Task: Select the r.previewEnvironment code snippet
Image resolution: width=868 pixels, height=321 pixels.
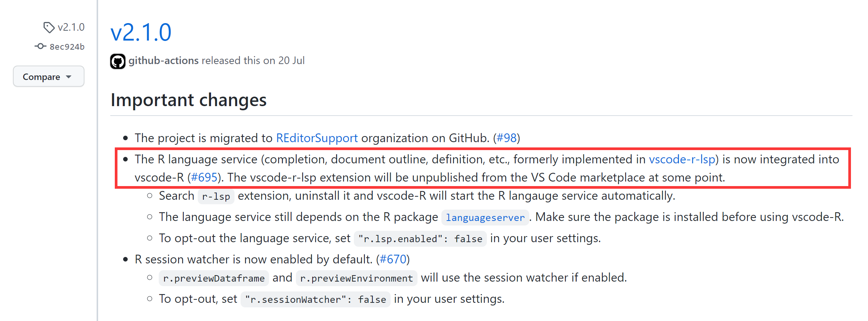Action: click(x=356, y=278)
